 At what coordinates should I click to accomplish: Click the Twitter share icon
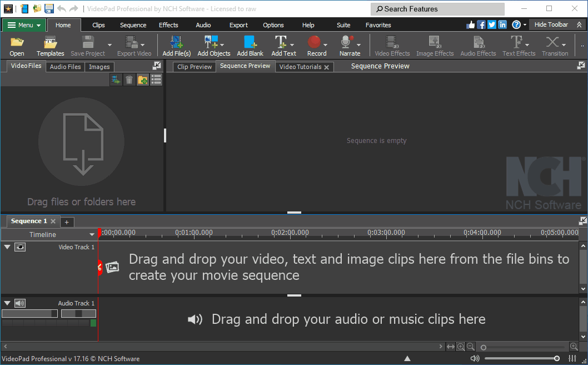(x=492, y=25)
